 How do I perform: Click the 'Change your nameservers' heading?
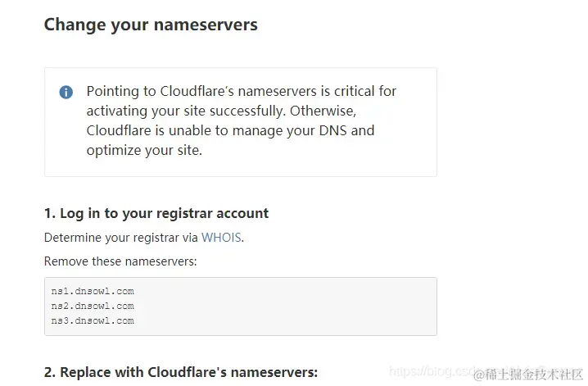click(151, 25)
